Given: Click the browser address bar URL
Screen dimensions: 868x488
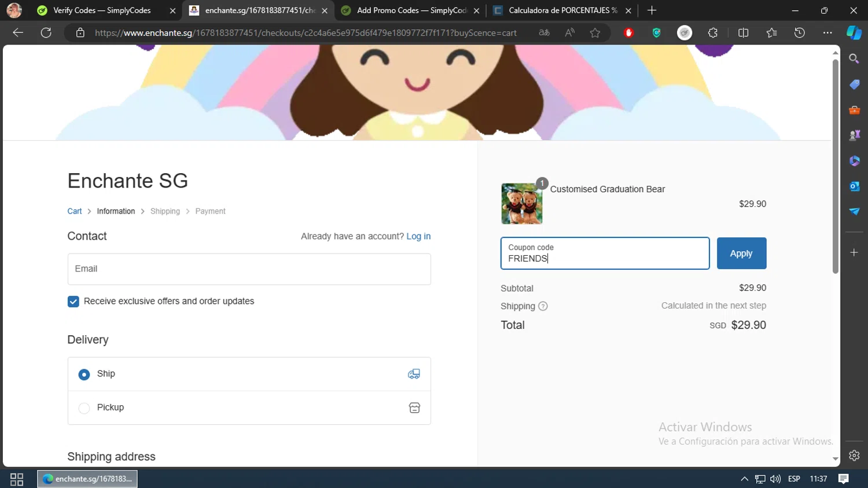Looking at the screenshot, I should pyautogui.click(x=306, y=33).
